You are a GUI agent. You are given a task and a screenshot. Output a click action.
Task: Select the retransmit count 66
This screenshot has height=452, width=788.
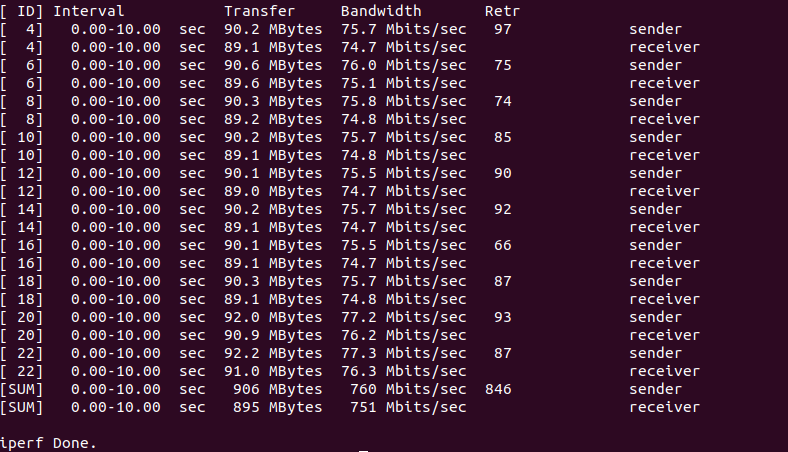tap(502, 245)
